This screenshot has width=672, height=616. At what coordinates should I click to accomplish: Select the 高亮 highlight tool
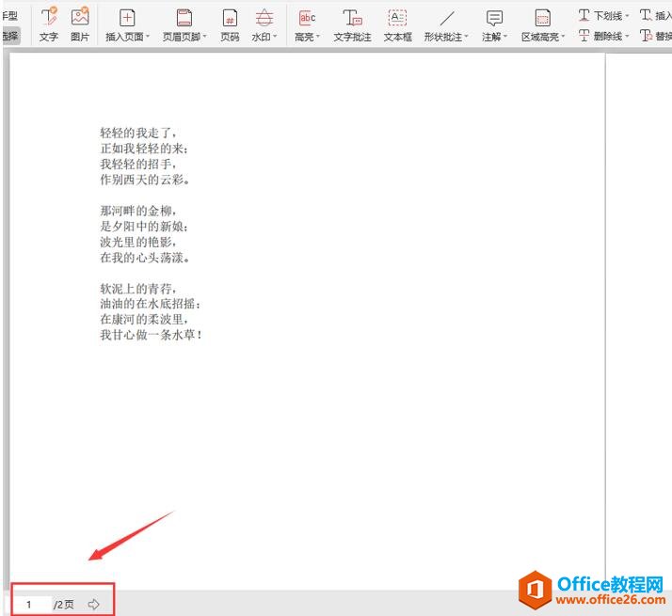pos(307,24)
